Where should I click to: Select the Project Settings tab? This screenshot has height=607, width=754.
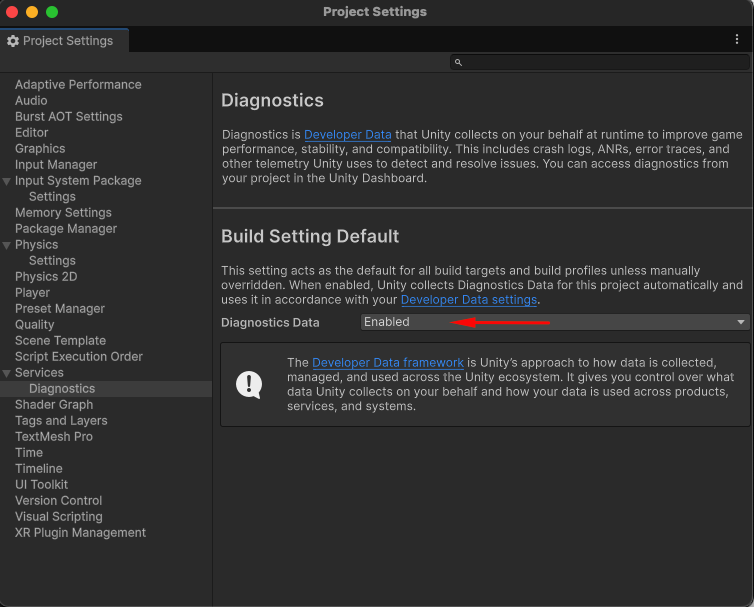tap(64, 41)
